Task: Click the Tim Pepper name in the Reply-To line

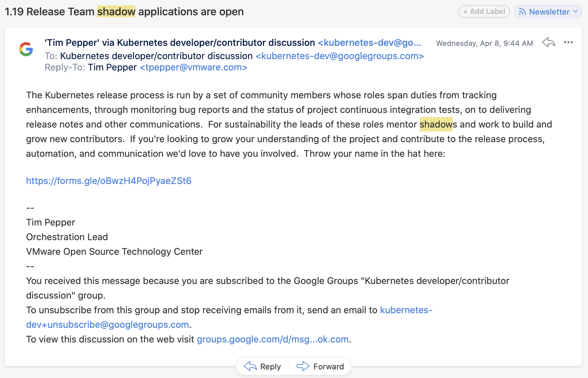Action: pos(112,67)
